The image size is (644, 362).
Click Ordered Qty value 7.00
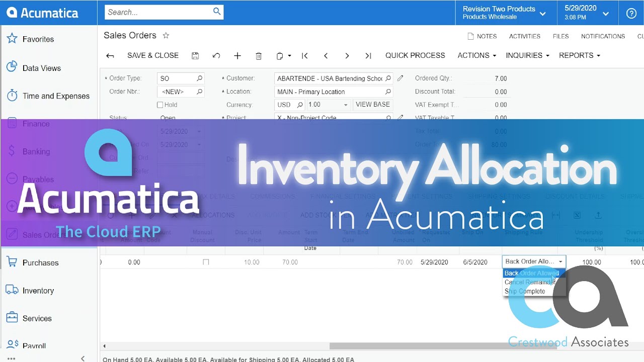click(501, 78)
